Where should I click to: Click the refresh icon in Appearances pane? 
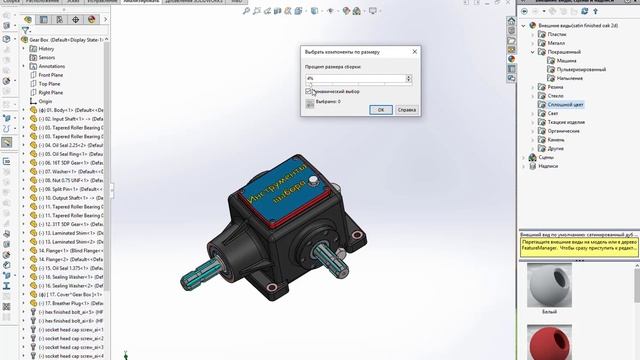[584, 11]
